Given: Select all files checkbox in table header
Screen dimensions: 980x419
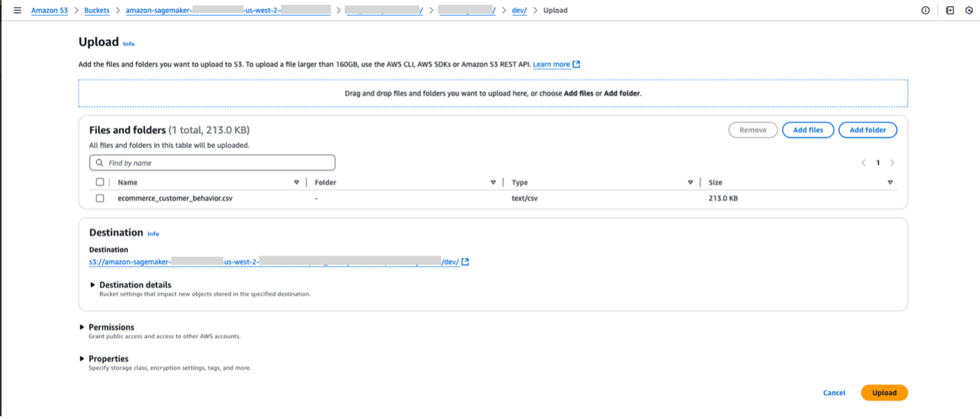Looking at the screenshot, I should 100,182.
